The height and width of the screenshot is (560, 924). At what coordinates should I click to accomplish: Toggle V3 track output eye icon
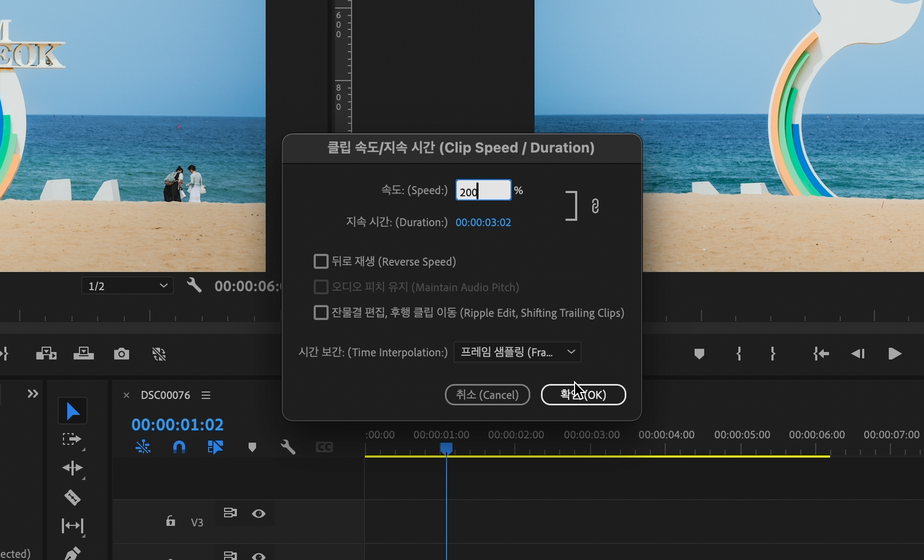[x=259, y=514]
